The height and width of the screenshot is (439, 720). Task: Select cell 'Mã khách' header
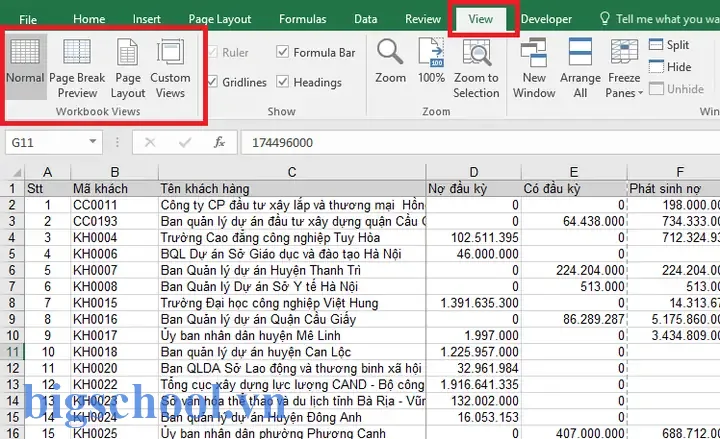coord(114,189)
